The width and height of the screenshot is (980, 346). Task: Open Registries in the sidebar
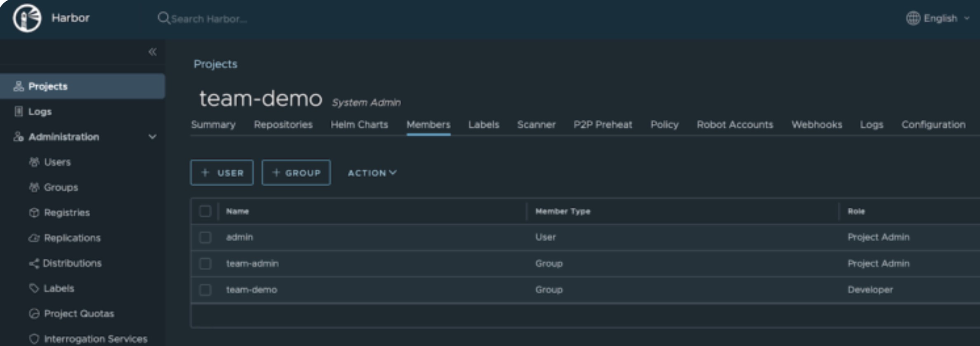[67, 213]
